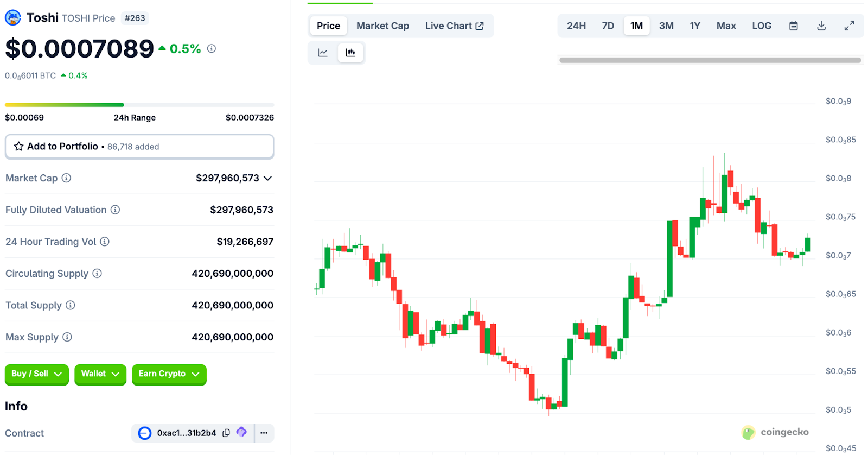Viewport: 868px width, 455px height.
Task: Open more contract options ellipsis
Action: point(264,433)
